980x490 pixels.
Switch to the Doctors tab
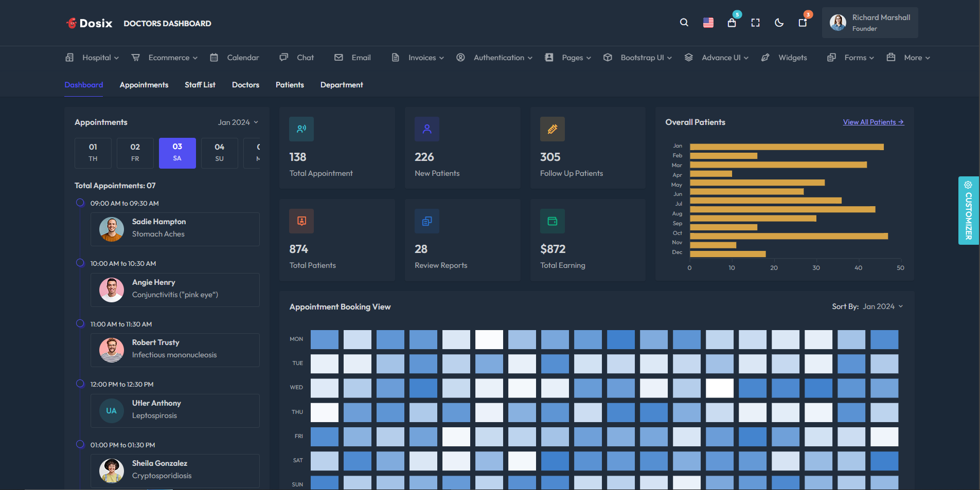coord(245,85)
